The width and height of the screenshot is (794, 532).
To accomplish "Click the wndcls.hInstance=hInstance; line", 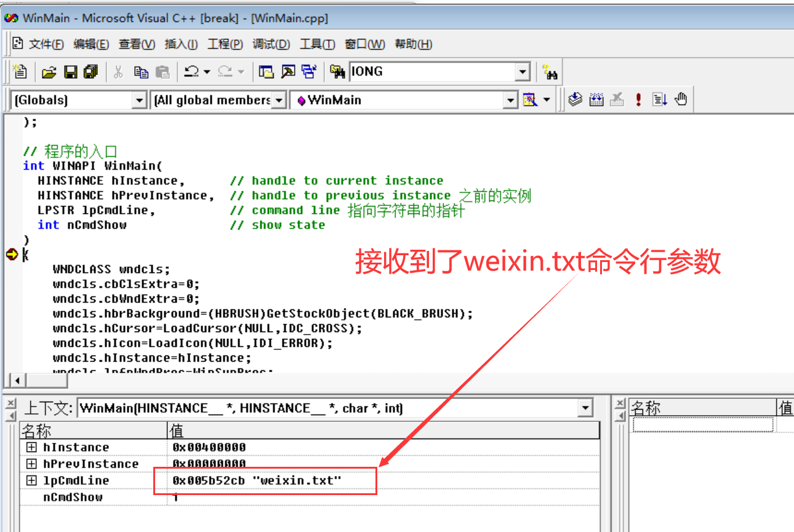I will 152,358.
